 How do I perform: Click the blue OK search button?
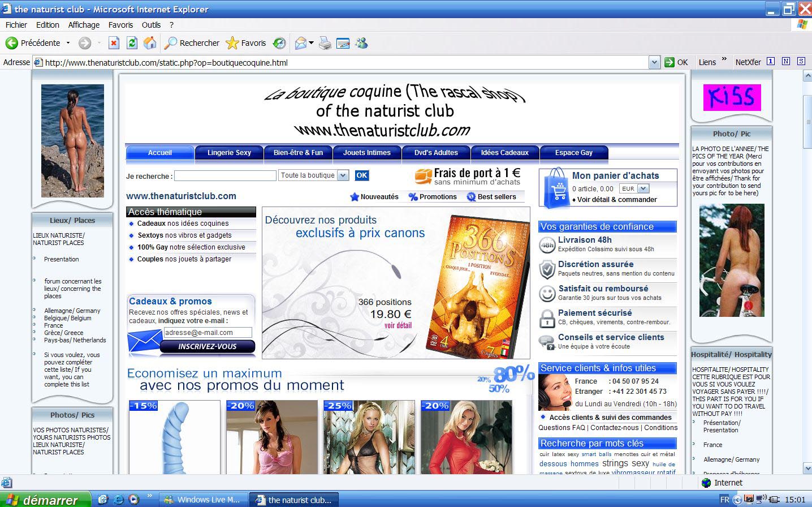(362, 175)
